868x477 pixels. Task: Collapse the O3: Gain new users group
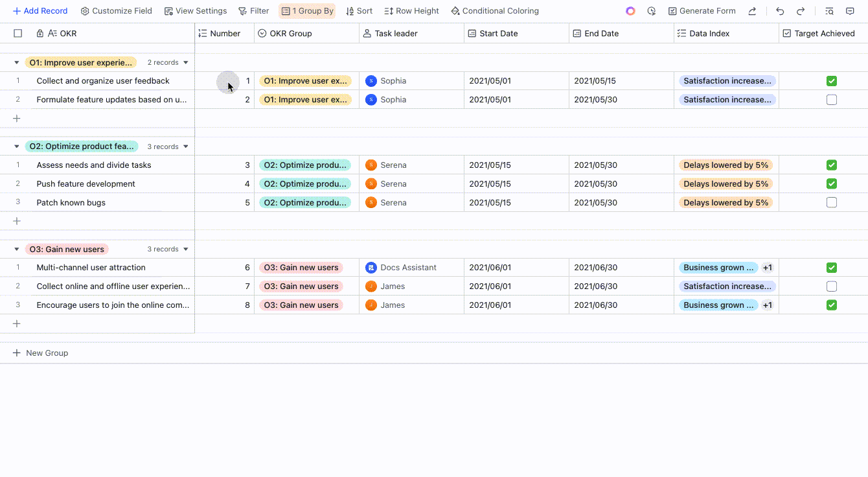coord(17,250)
